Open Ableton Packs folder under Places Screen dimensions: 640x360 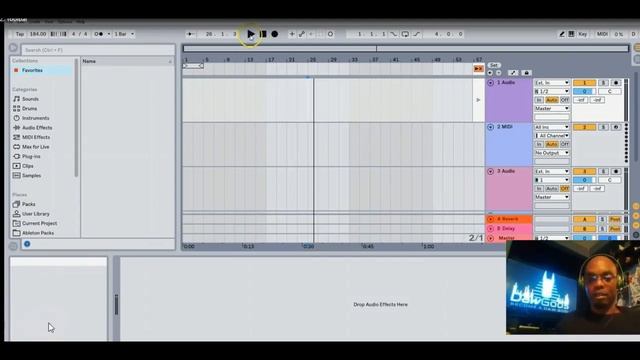tap(38, 233)
